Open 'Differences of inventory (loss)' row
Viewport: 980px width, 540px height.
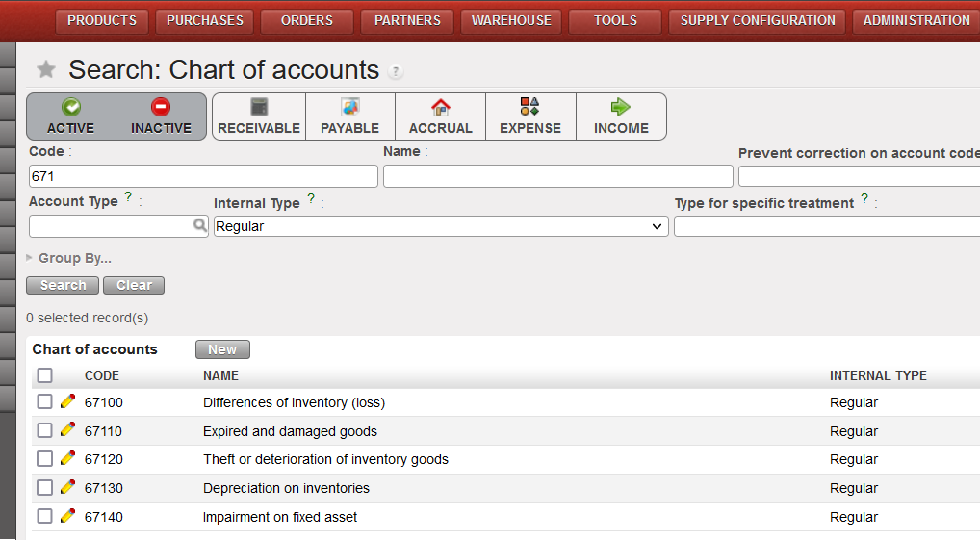point(294,402)
